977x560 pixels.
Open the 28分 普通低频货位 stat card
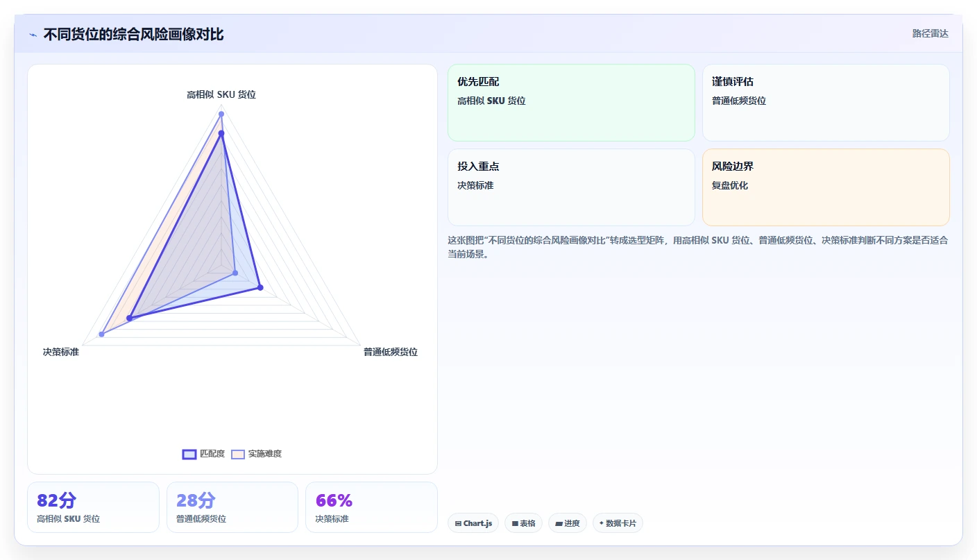232,507
